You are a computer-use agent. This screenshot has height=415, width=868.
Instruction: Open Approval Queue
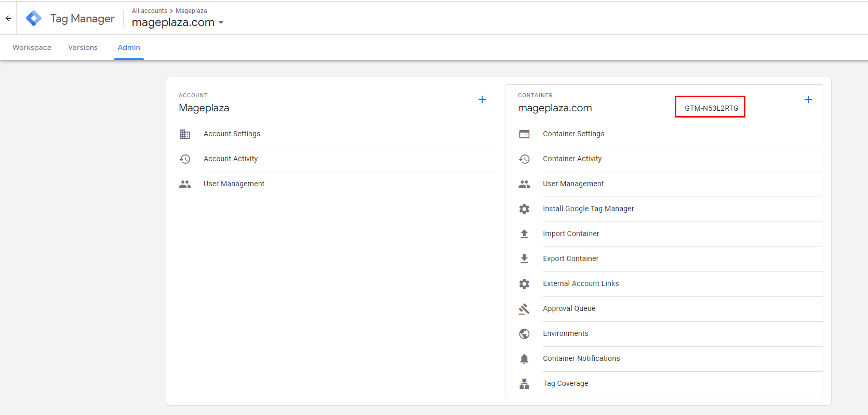point(569,308)
